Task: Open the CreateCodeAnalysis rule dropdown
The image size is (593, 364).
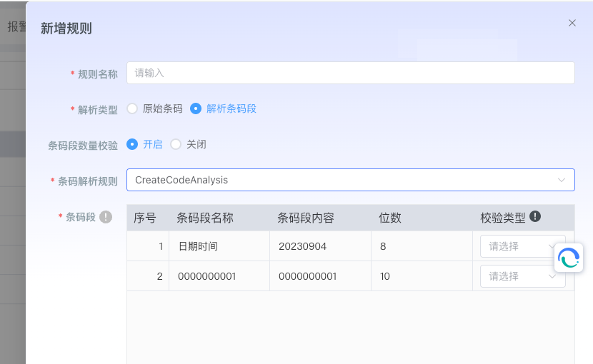Action: pyautogui.click(x=343, y=180)
